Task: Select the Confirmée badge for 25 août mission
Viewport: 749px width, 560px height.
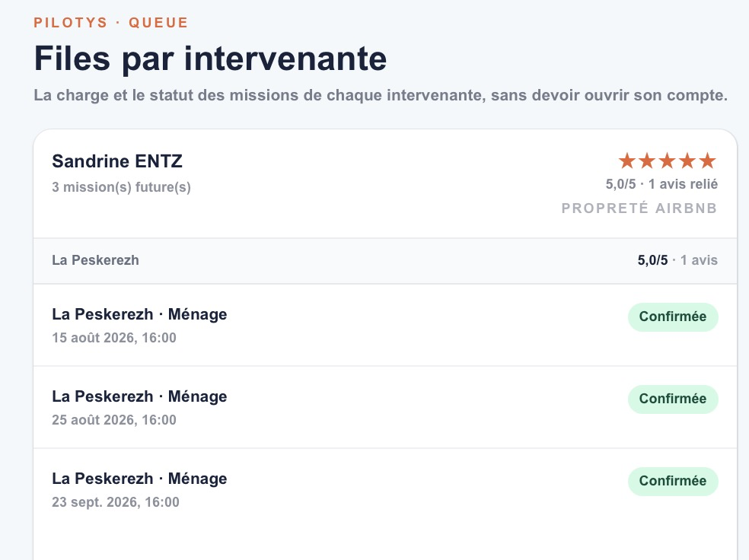Action: 673,399
